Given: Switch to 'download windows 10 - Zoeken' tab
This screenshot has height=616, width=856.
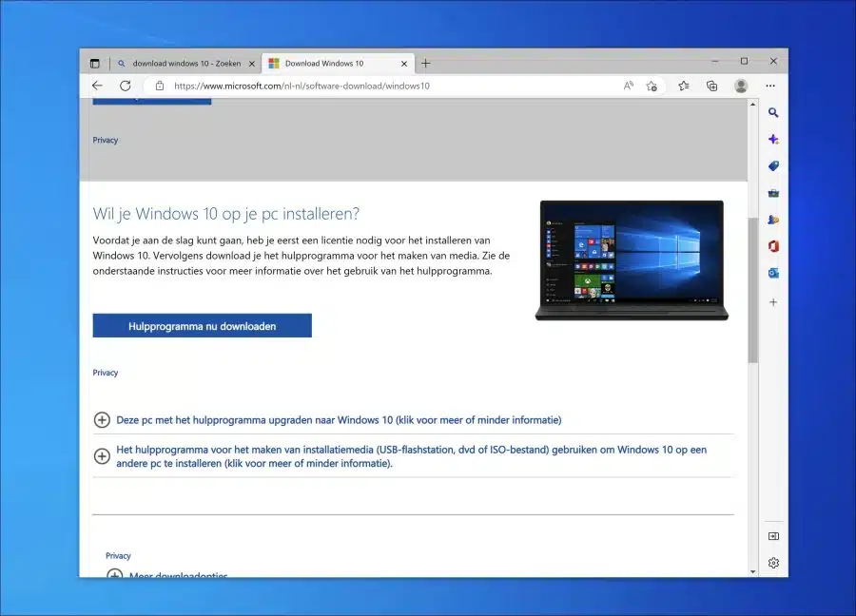Looking at the screenshot, I should (x=186, y=64).
